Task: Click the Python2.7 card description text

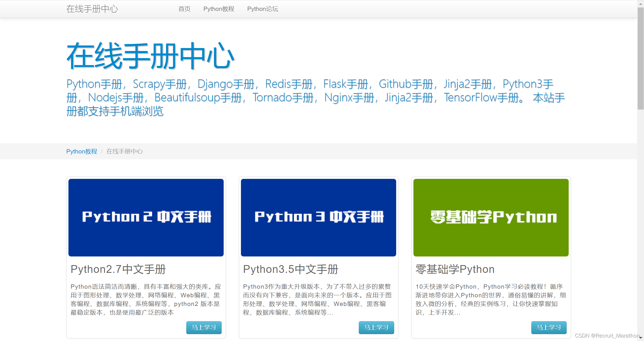Action: (145, 299)
